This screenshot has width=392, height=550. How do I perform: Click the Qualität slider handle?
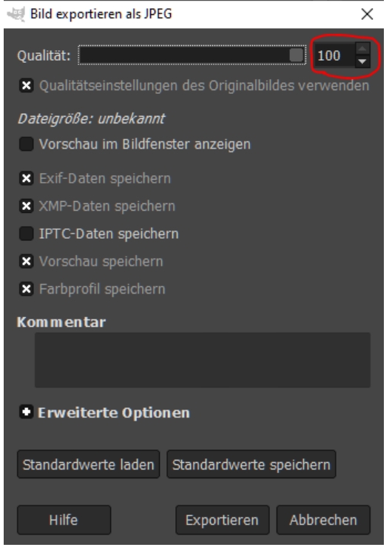coord(297,55)
